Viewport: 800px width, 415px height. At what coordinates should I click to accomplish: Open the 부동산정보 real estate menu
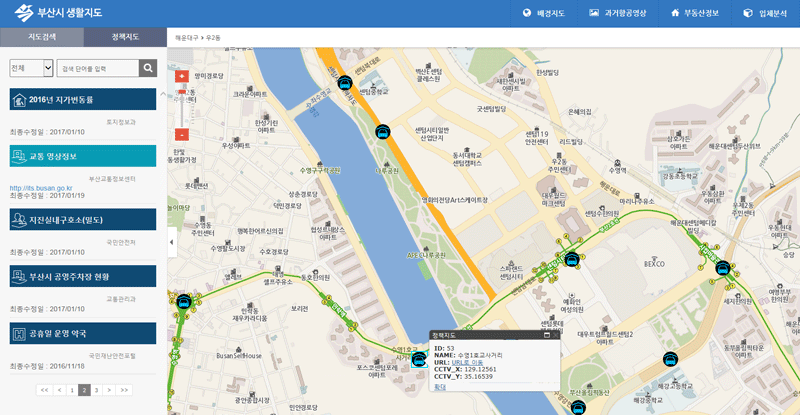click(x=698, y=14)
